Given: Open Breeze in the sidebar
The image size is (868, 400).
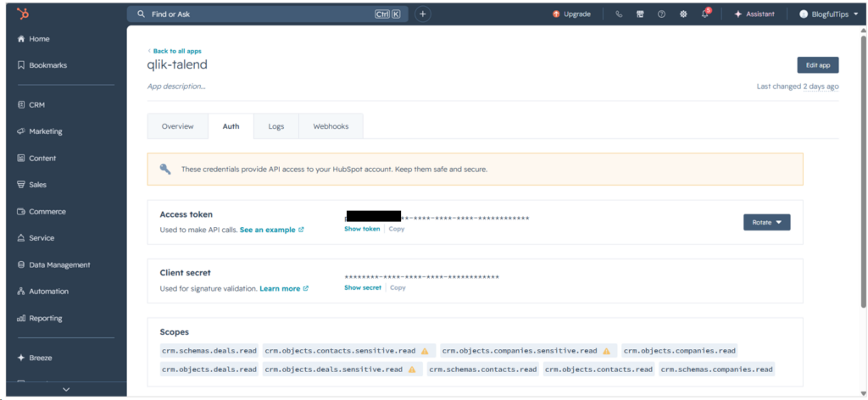Looking at the screenshot, I should 35,358.
